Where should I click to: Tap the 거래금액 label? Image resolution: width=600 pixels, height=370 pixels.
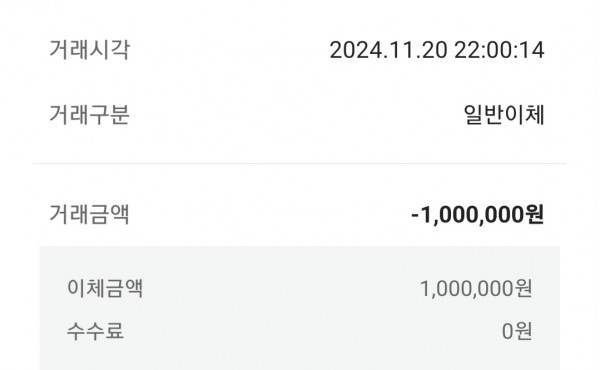click(90, 214)
